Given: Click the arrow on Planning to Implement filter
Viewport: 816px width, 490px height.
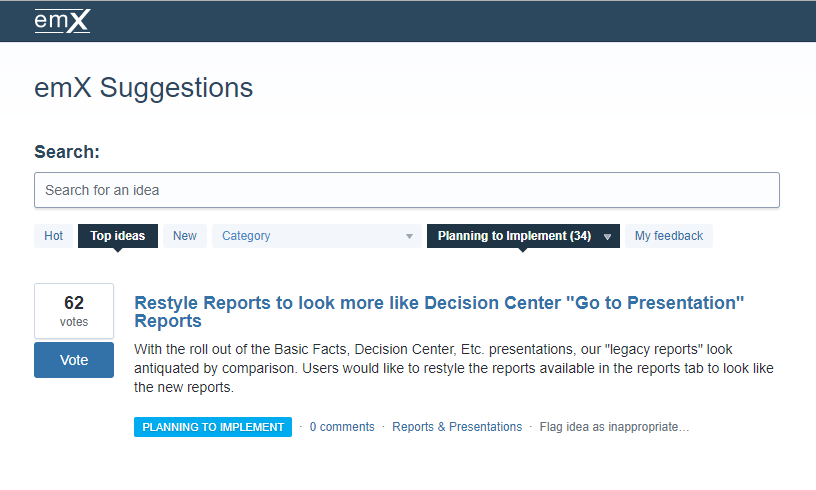Looking at the screenshot, I should click(x=607, y=237).
